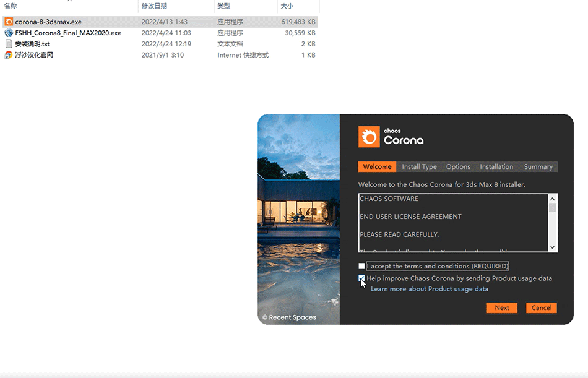Select the 浮沙汉化官网 file name
Viewport: 588px width, 378px height.
(34, 55)
